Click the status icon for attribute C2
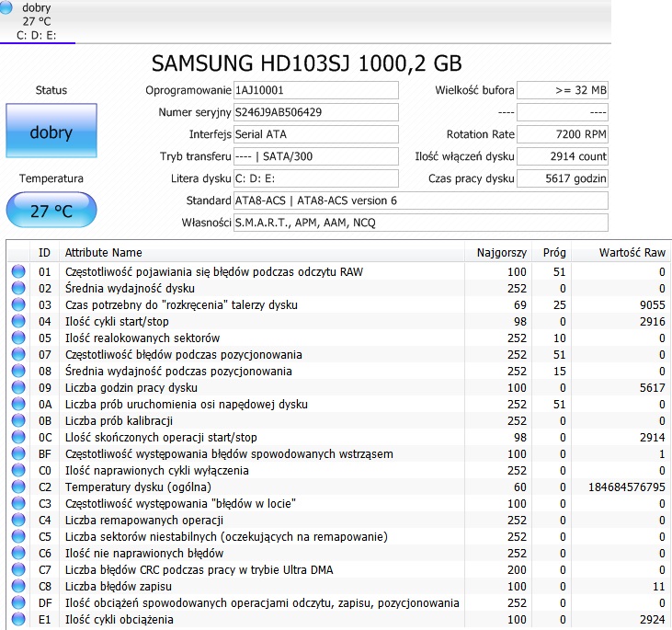 (x=18, y=487)
